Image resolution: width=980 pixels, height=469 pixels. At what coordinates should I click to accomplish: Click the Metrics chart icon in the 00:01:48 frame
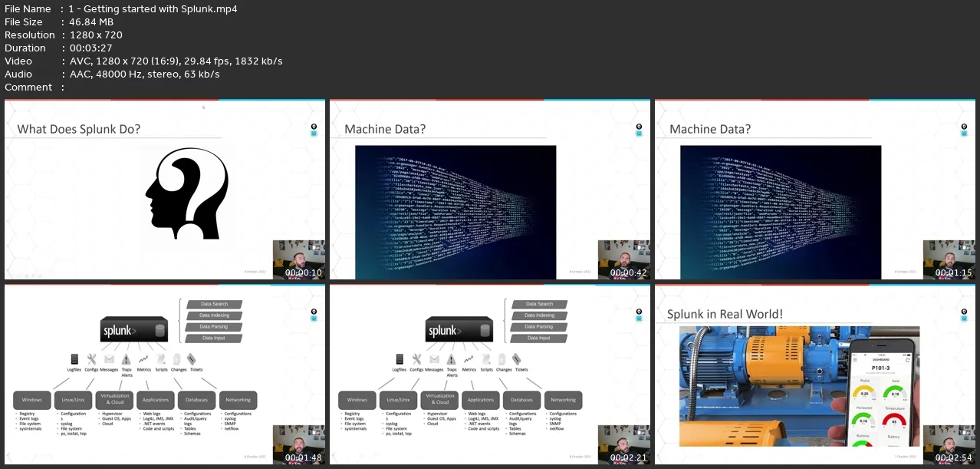[143, 359]
